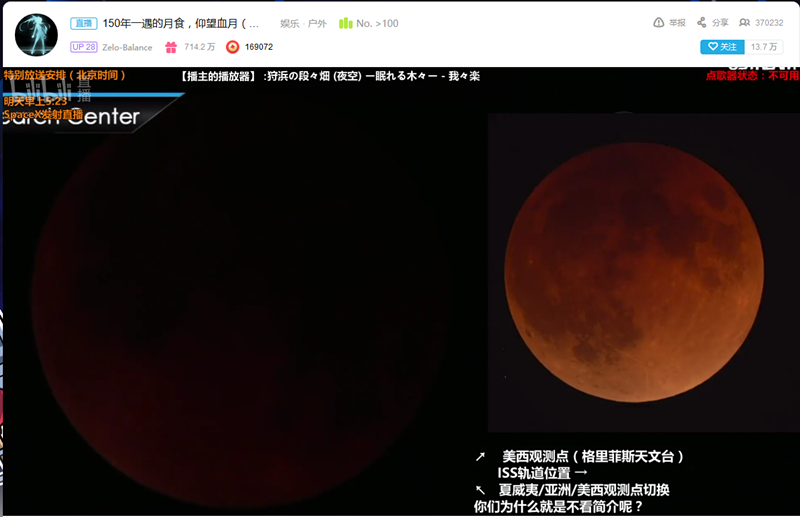Click the 播主的播放器 now-playing song text
The height and width of the screenshot is (517, 800).
coord(330,76)
